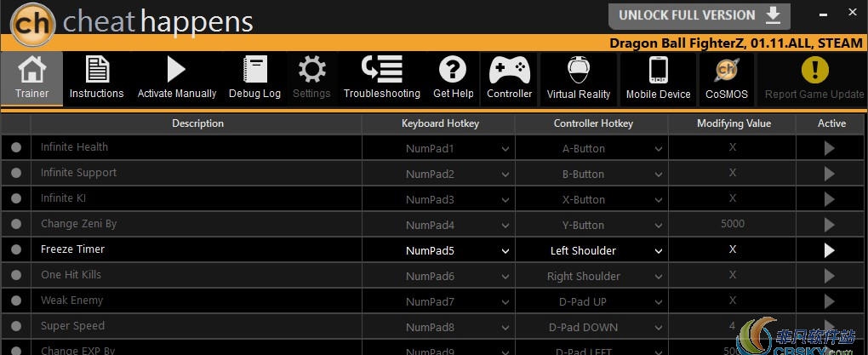Expand the NumPad1 keyboard hotkey dropdown
This screenshot has width=868, height=355.
tap(505, 149)
